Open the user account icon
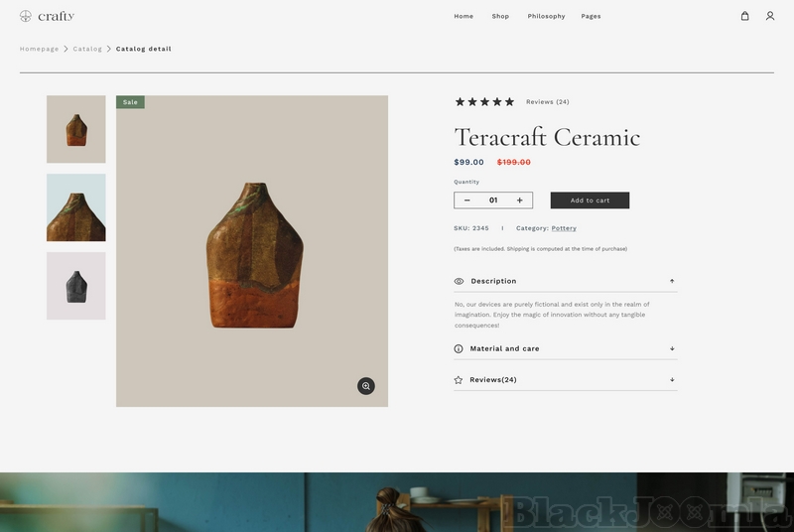794x532 pixels. pyautogui.click(x=770, y=16)
